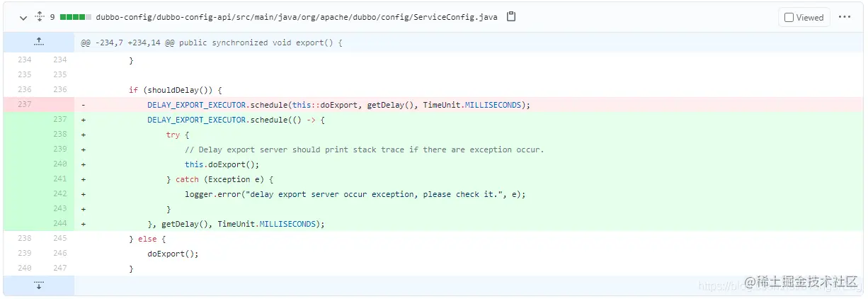The width and height of the screenshot is (868, 299).
Task: Click the diffstat colored squares bar
Action: coord(76,17)
